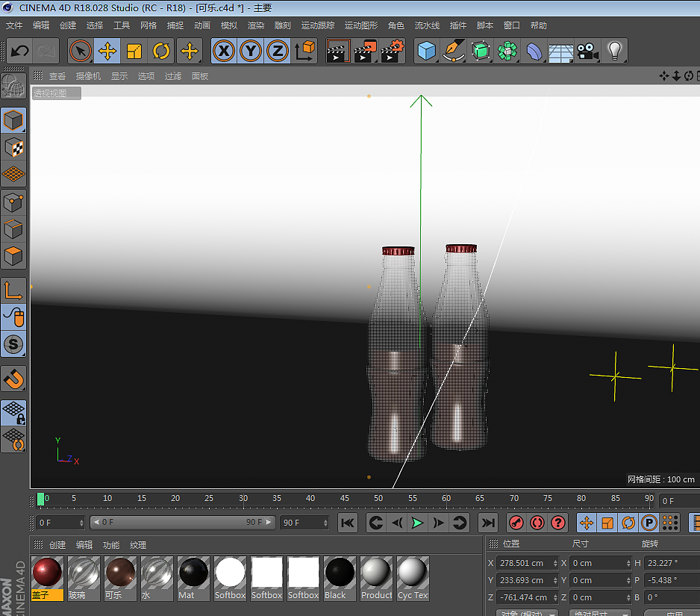Enable texture mode checkered cube
The height and width of the screenshot is (616, 700).
(13, 147)
